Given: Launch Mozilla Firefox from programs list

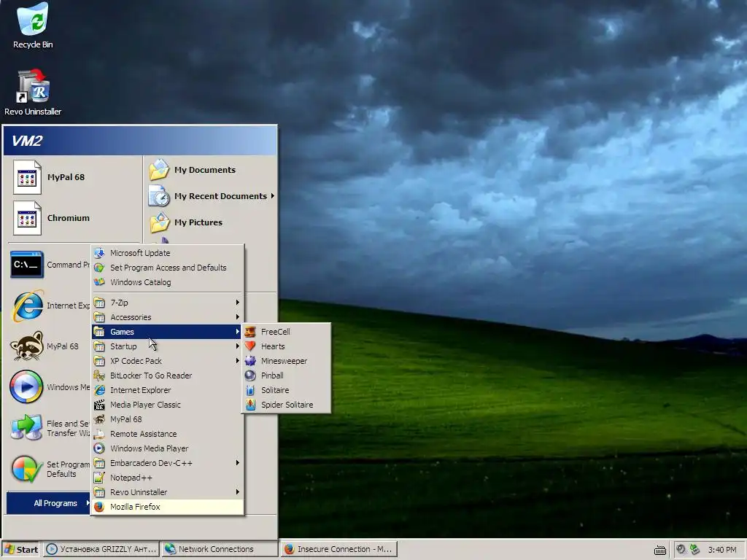Looking at the screenshot, I should 168,507.
